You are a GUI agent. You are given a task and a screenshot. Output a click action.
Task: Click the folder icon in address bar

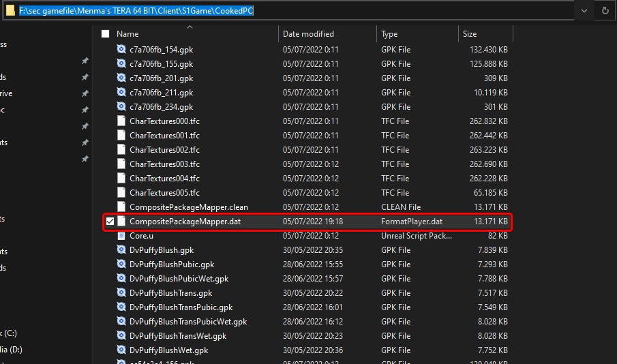point(10,11)
